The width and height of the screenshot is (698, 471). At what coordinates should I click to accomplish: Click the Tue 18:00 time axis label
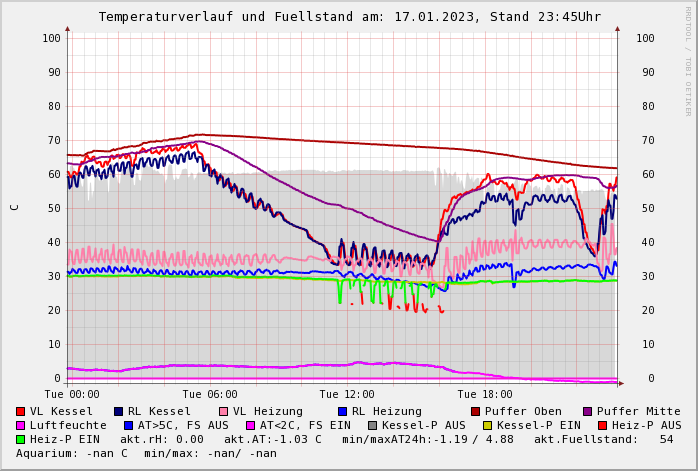[485, 394]
